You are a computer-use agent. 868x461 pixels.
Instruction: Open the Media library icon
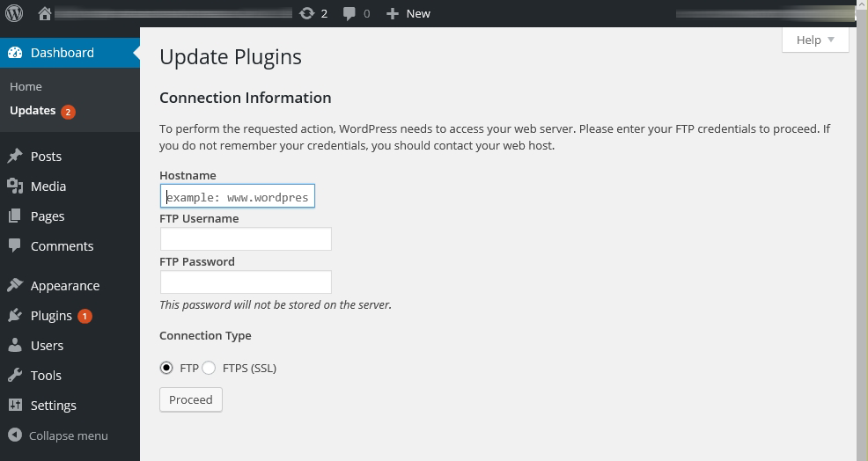pos(15,186)
